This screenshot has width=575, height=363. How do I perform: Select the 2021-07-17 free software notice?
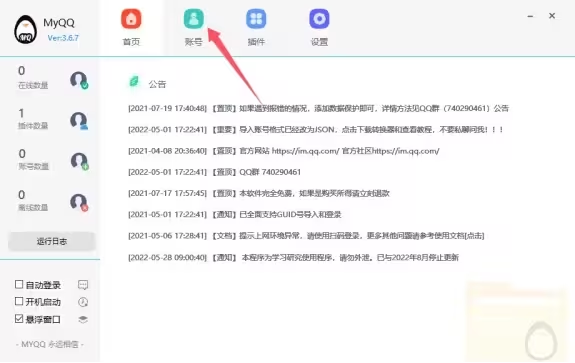coord(259,193)
